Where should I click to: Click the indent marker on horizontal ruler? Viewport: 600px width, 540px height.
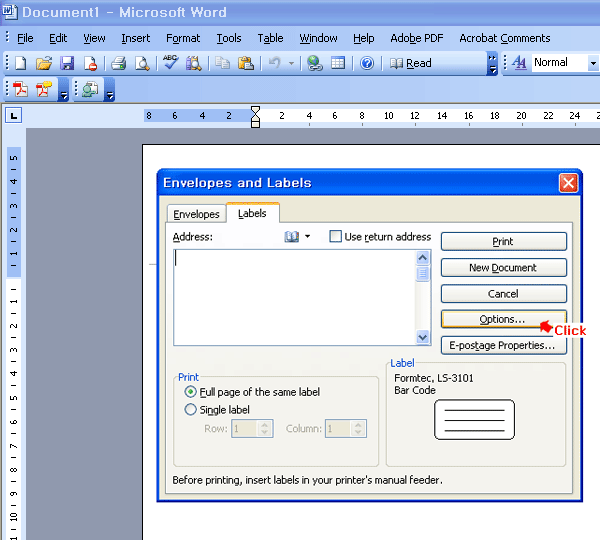coord(255,117)
